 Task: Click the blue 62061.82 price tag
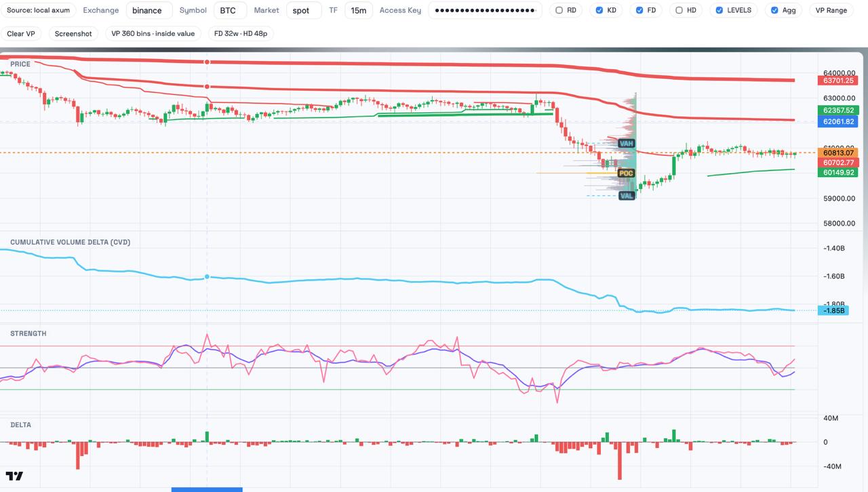click(838, 122)
